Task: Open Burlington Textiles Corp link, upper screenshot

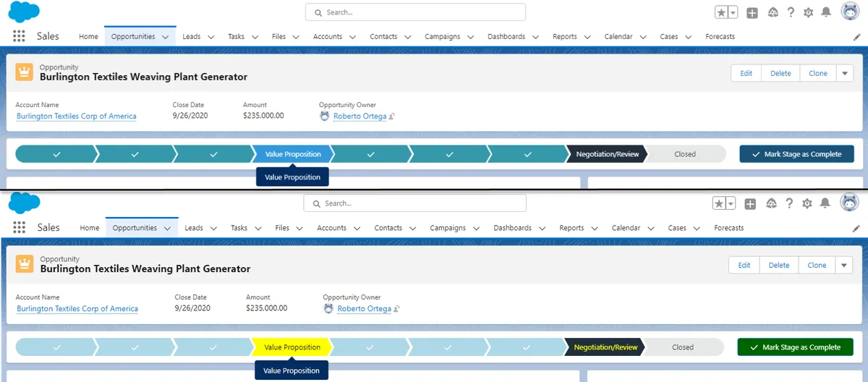Action: pos(76,116)
